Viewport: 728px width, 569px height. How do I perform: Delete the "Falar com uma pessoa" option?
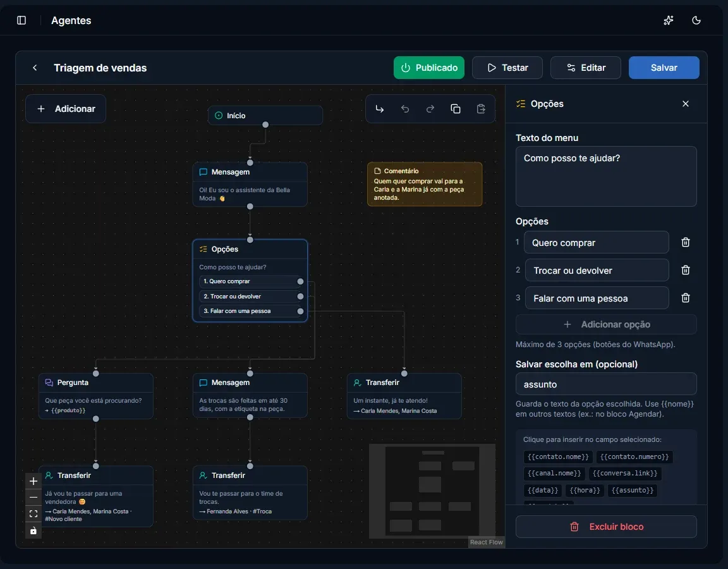pos(685,298)
